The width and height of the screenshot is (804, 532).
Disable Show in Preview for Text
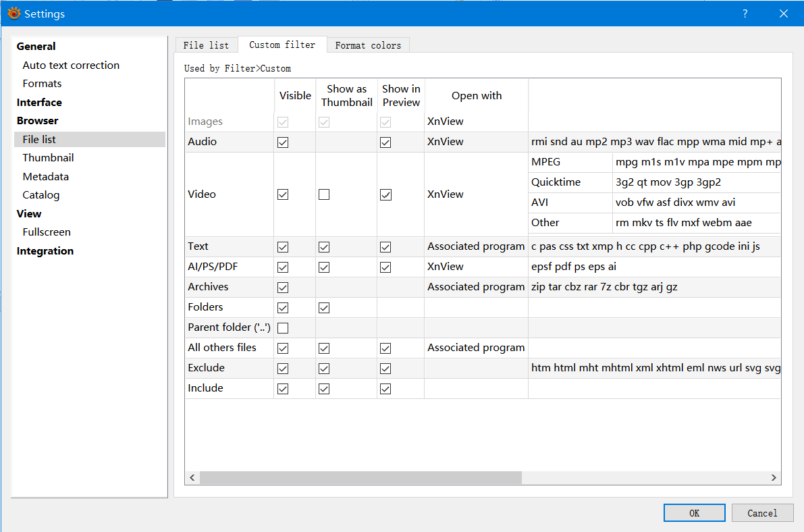coord(385,247)
